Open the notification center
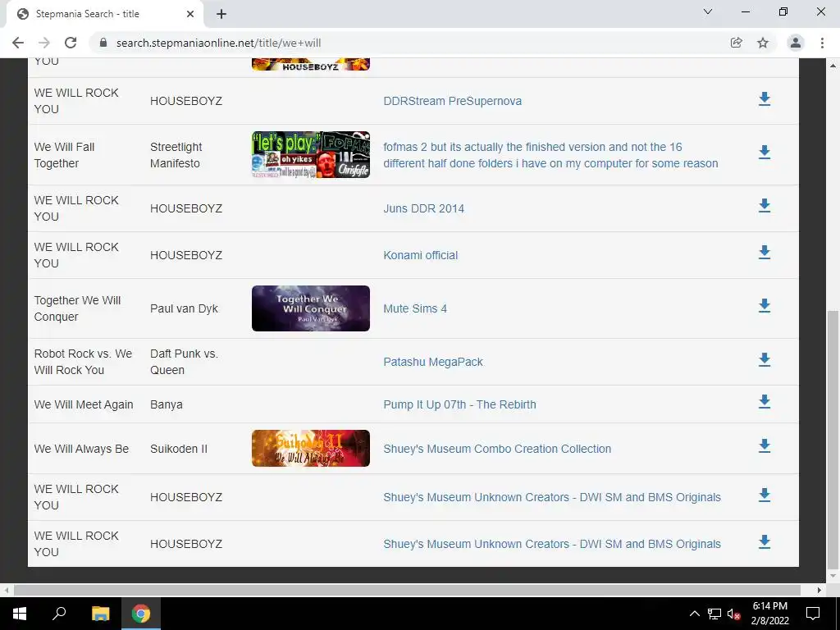840x630 pixels. (813, 614)
